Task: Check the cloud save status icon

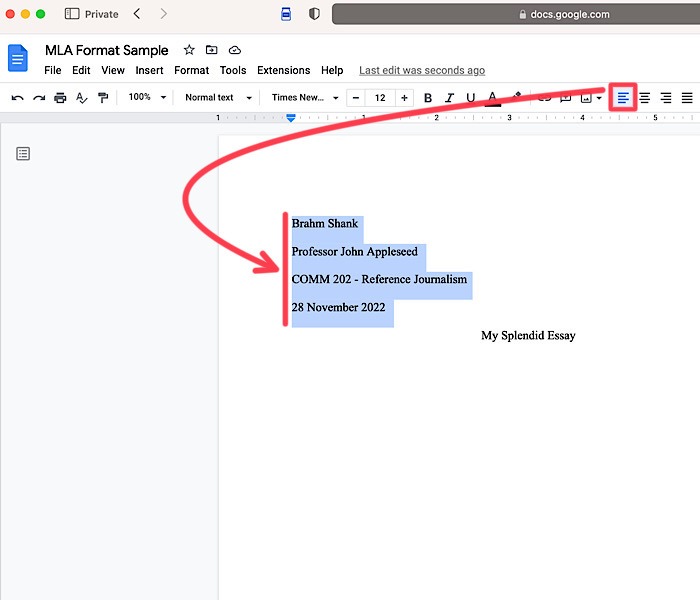Action: 235,50
